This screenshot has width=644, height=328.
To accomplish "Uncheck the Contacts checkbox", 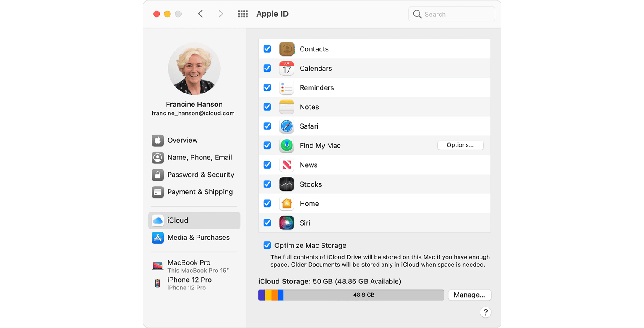I will click(267, 49).
